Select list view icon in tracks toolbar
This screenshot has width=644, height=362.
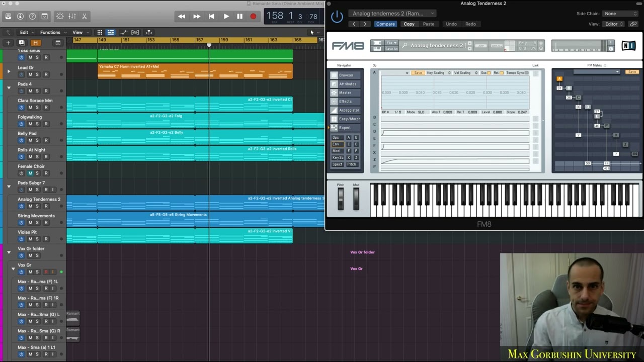coord(110,32)
